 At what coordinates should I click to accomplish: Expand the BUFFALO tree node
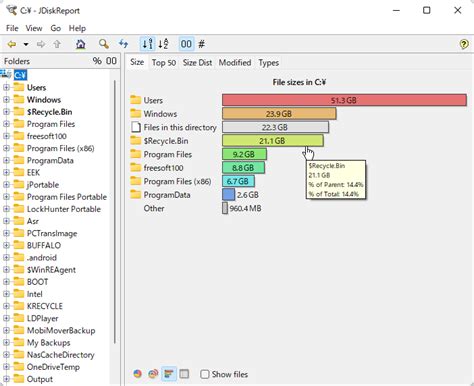coord(6,245)
